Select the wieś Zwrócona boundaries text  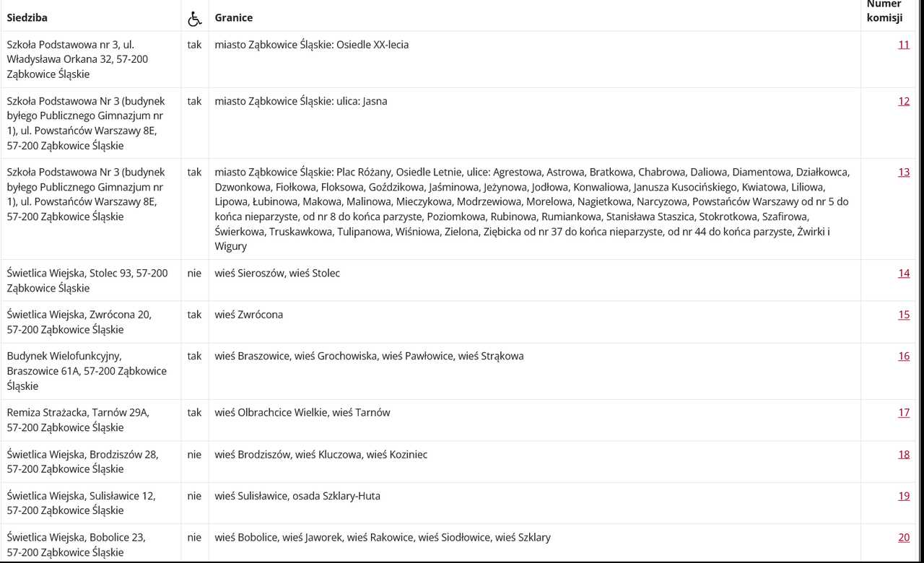249,315
